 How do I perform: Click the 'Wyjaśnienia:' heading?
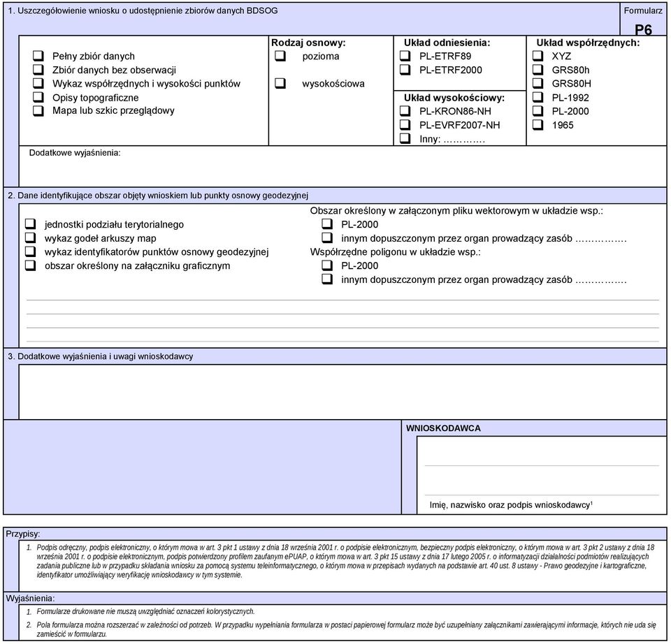[x=30, y=598]
